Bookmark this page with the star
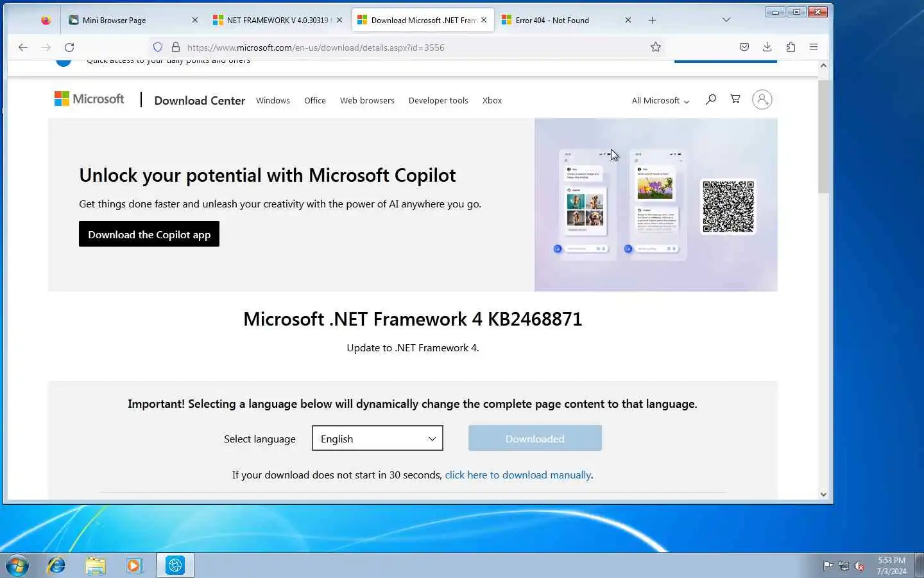924x578 pixels. click(x=656, y=47)
